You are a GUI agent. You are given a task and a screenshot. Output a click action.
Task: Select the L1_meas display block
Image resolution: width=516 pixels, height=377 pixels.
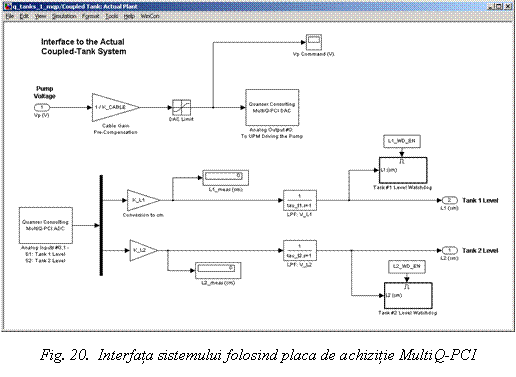pos(225,178)
